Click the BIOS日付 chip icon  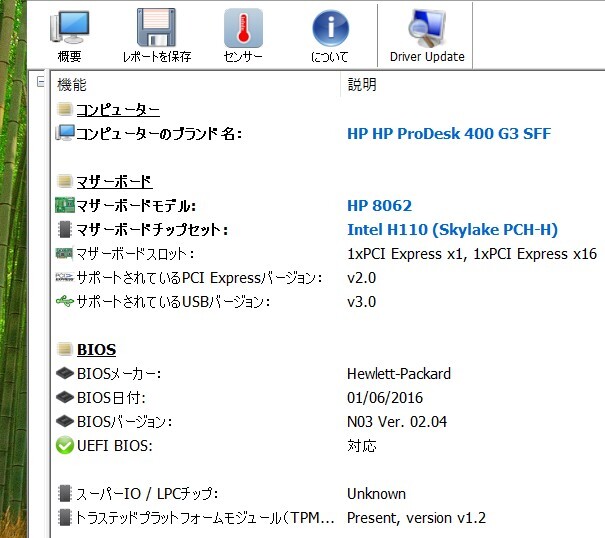point(64,397)
